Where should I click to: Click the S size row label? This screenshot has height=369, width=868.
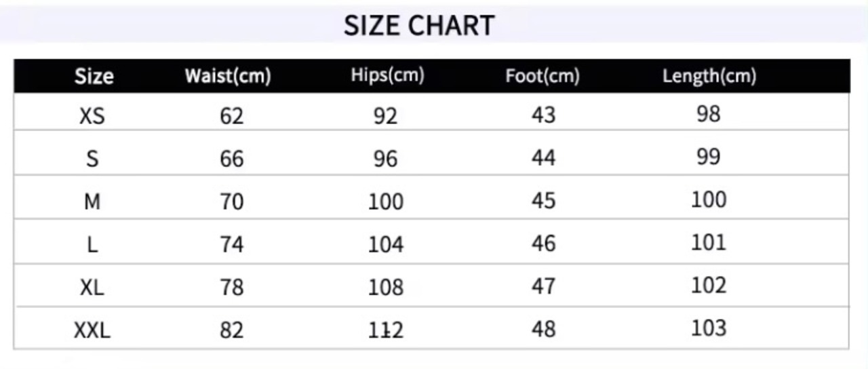[92, 159]
